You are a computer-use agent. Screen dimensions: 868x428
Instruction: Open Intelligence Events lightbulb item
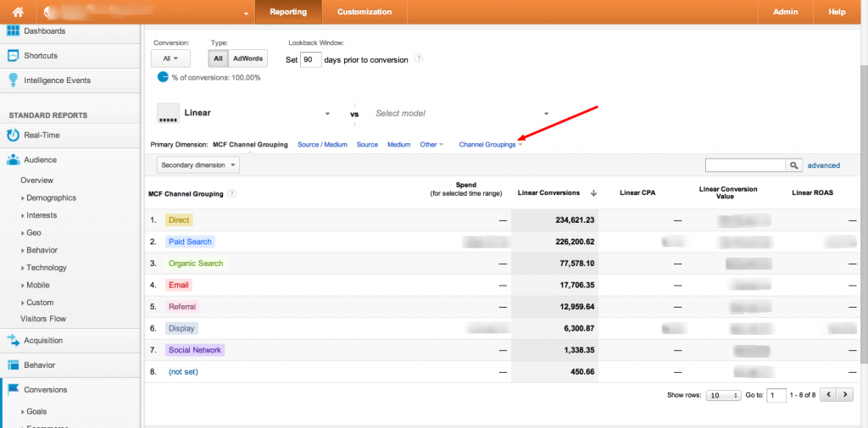14,81
